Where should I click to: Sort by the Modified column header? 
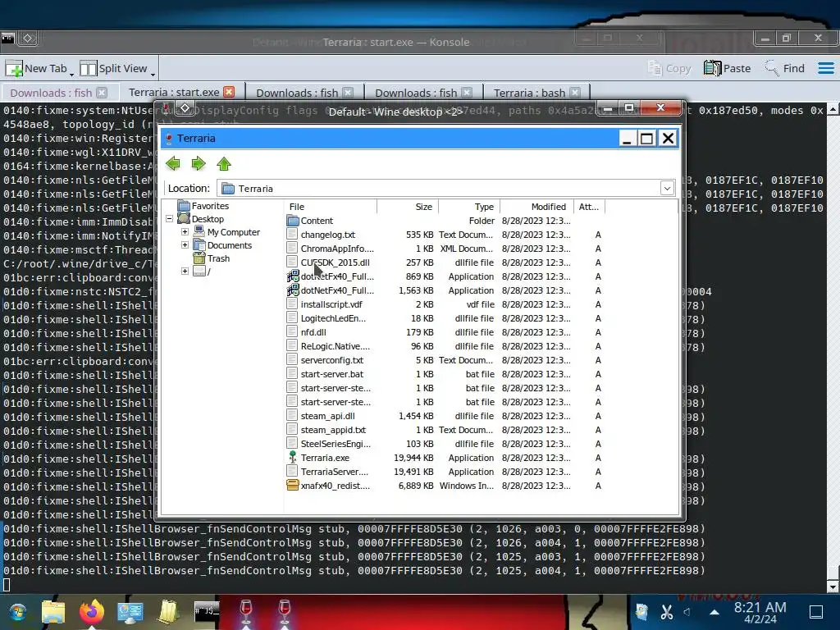click(536, 206)
